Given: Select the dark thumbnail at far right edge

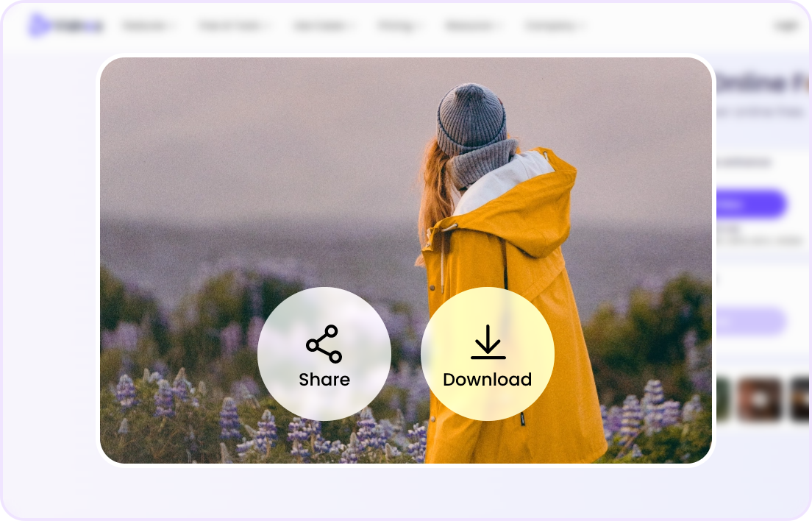Looking at the screenshot, I should (799, 400).
